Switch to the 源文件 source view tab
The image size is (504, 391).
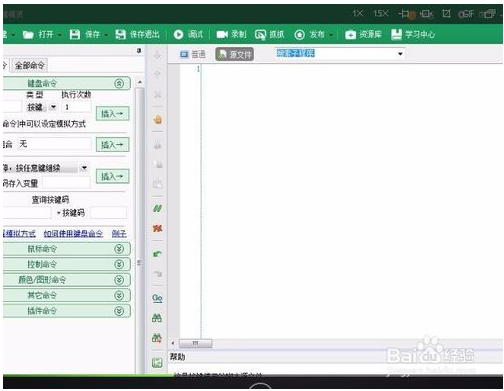click(x=235, y=54)
